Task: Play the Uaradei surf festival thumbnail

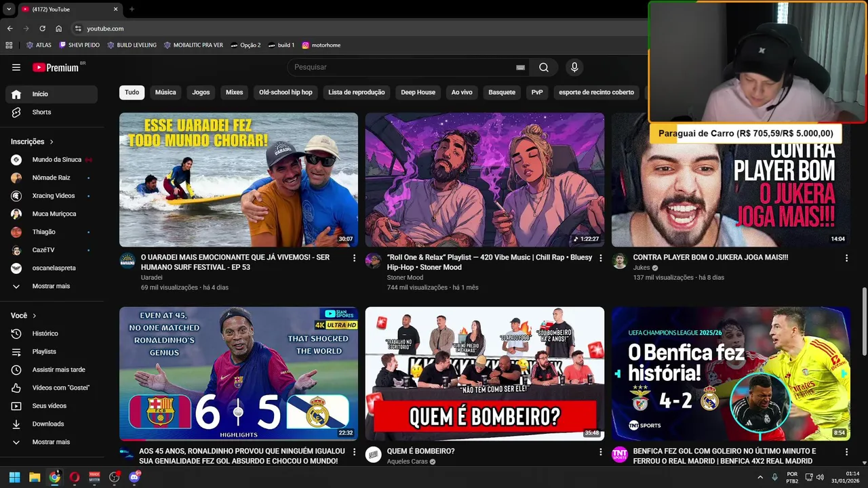Action: (239, 180)
